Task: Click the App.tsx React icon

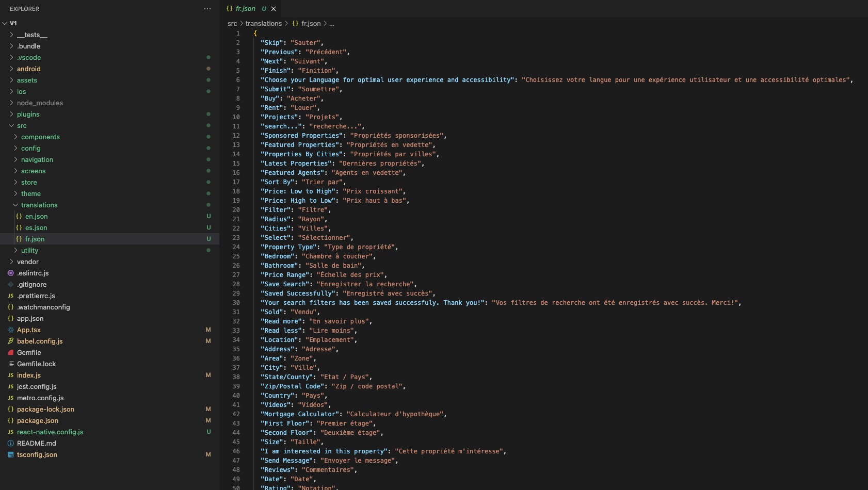Action: click(x=11, y=330)
